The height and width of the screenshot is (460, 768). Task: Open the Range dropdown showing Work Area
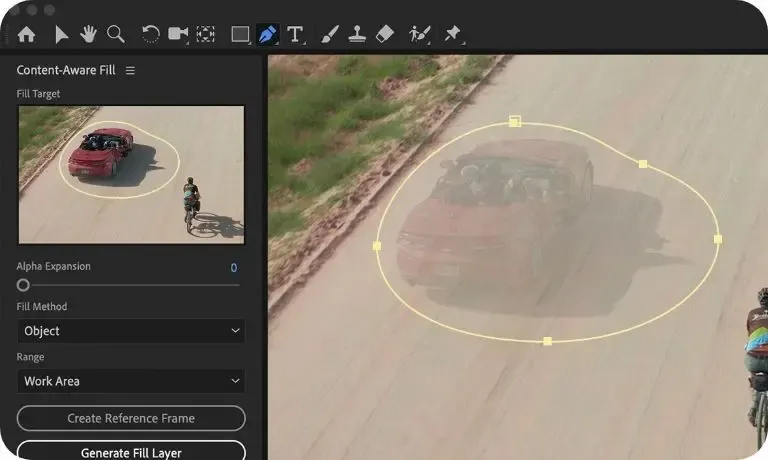(x=131, y=381)
